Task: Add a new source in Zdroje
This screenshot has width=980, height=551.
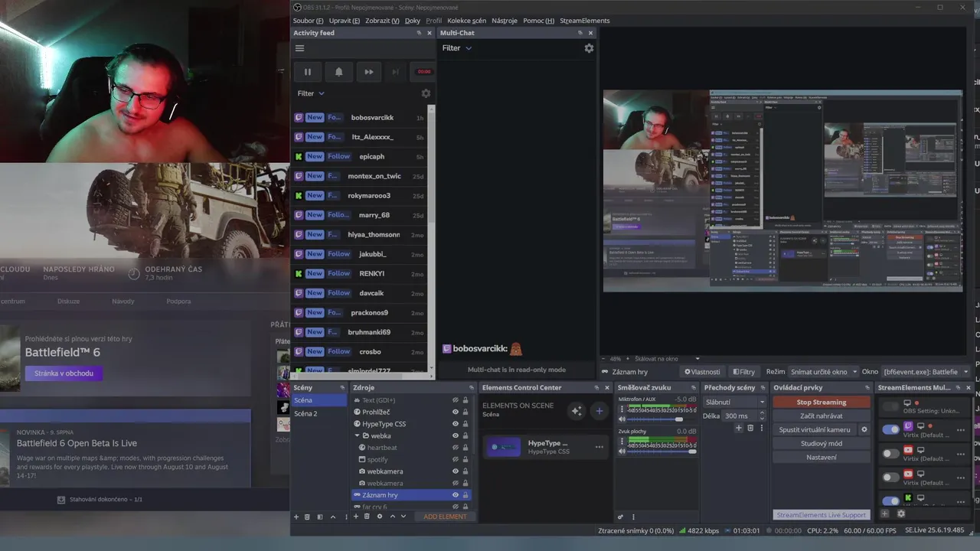Action: [x=355, y=517]
